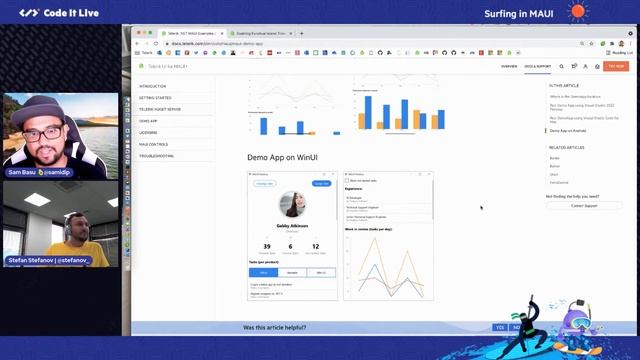Open the site search magnifier in Telerik header
Image resolution: width=640 pixels, height=360 pixels.
tap(562, 66)
